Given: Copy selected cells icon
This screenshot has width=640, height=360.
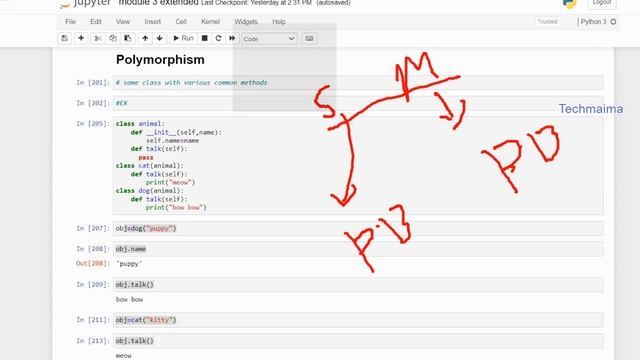Looking at the screenshot, I should pos(113,38).
